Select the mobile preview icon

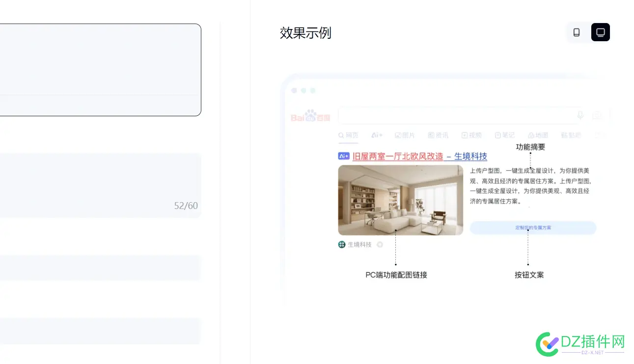(x=577, y=32)
